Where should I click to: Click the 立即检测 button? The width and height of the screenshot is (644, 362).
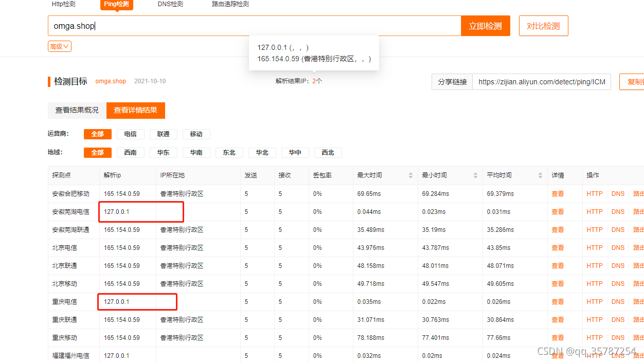[485, 26]
